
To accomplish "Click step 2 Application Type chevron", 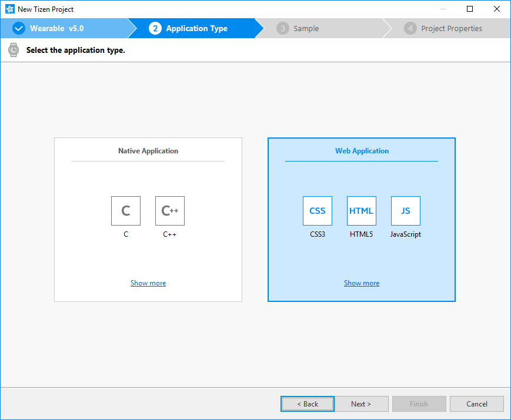I will (197, 28).
